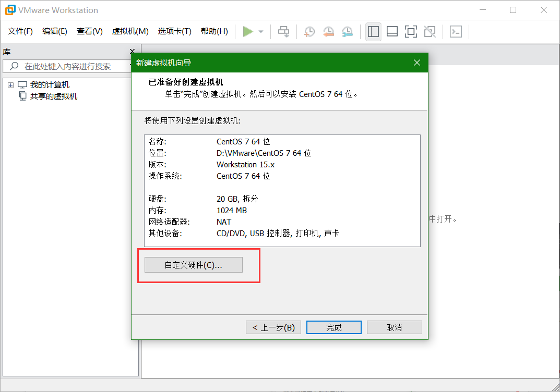
Task: Click the library search input field
Action: tap(67, 66)
